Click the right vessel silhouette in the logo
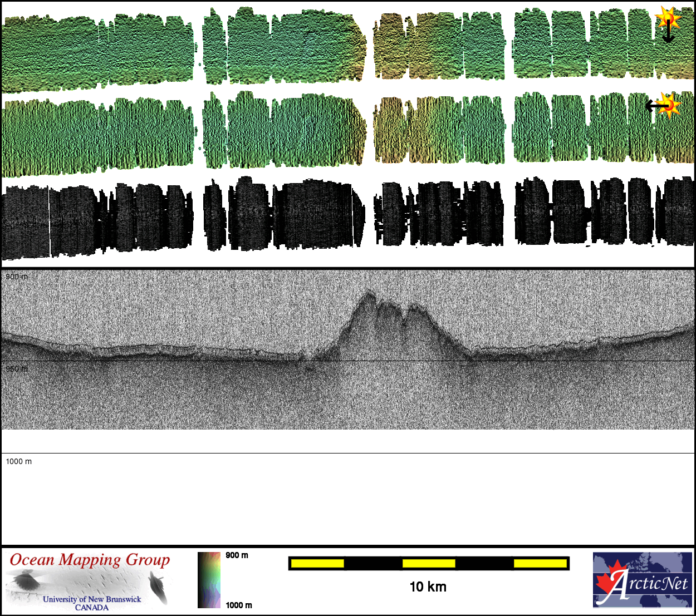 coord(158,588)
